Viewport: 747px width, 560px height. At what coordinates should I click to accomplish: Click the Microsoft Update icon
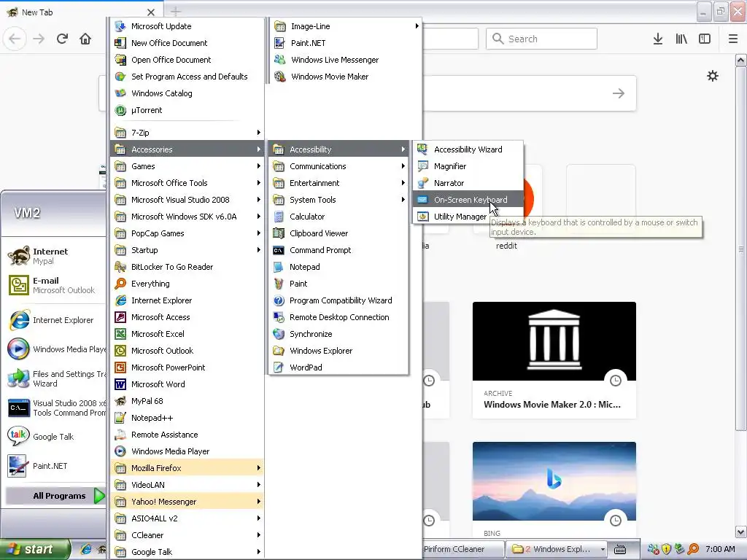pos(120,26)
